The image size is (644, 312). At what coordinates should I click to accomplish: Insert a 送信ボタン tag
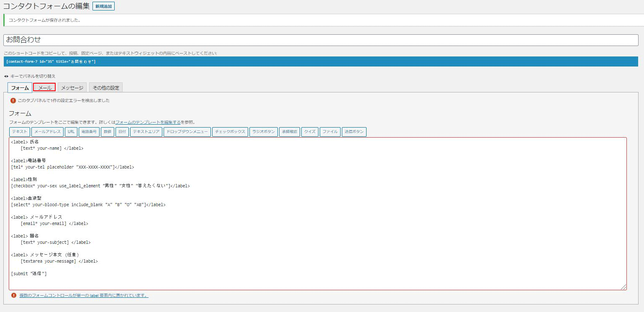pyautogui.click(x=354, y=132)
